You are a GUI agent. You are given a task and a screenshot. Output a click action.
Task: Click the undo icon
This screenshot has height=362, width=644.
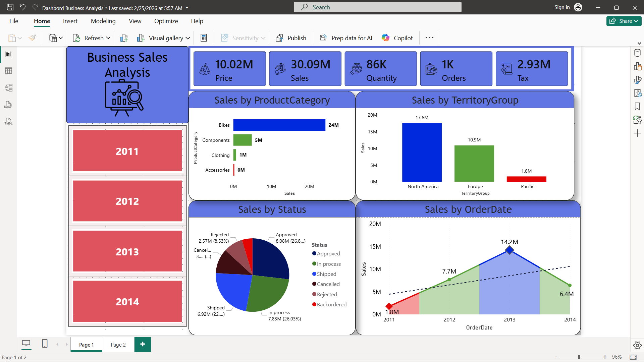pos(22,7)
